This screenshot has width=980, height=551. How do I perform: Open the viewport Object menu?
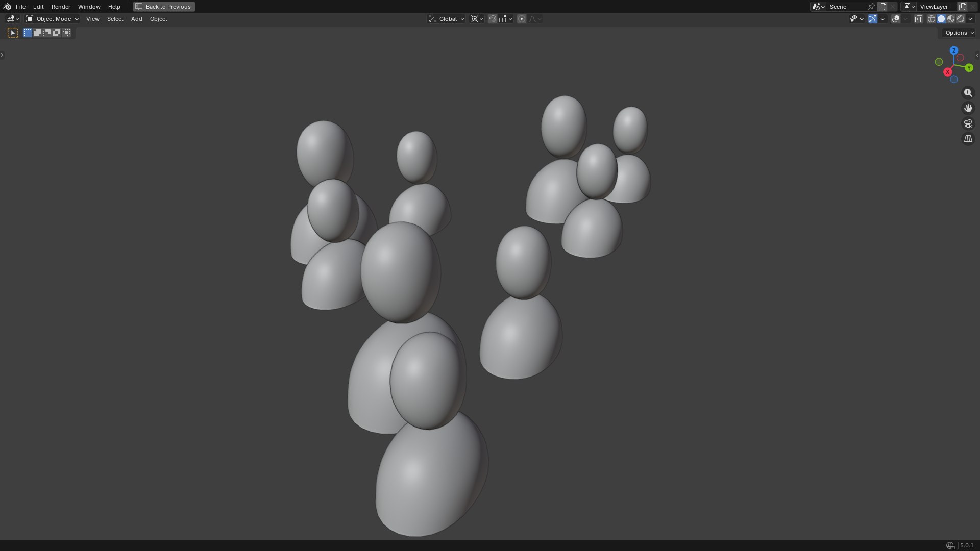[159, 19]
